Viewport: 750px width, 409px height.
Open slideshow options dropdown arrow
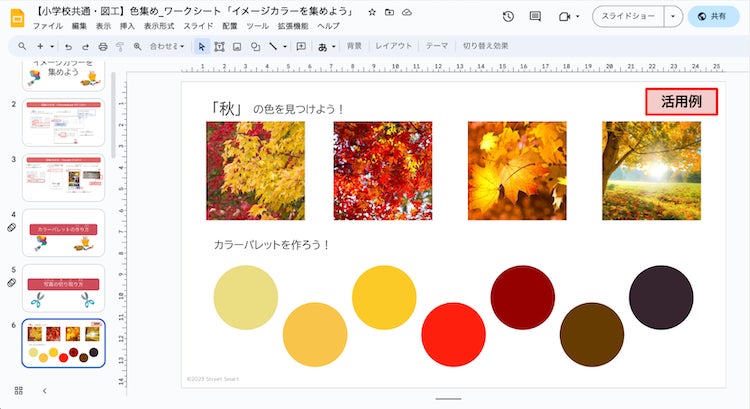click(673, 16)
